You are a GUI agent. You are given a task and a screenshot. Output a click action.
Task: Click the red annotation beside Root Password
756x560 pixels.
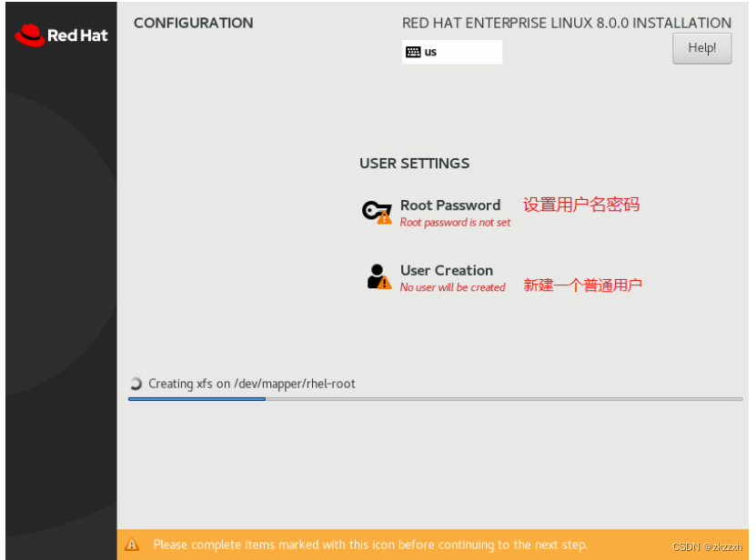pos(581,205)
